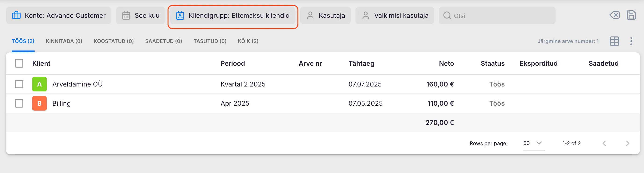Open the Kliendigrupp: Ettemaksu kliendid filter
Screen dimensions: 644x173
pyautogui.click(x=233, y=15)
